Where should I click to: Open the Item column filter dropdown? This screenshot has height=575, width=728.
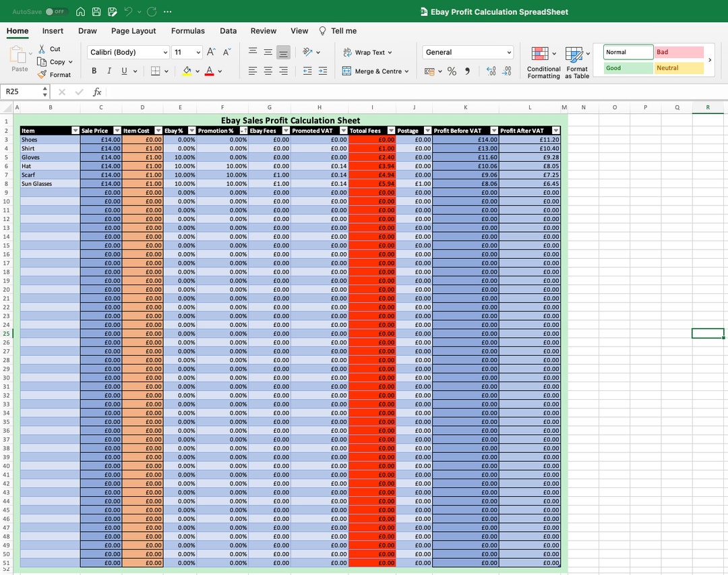[x=75, y=131]
